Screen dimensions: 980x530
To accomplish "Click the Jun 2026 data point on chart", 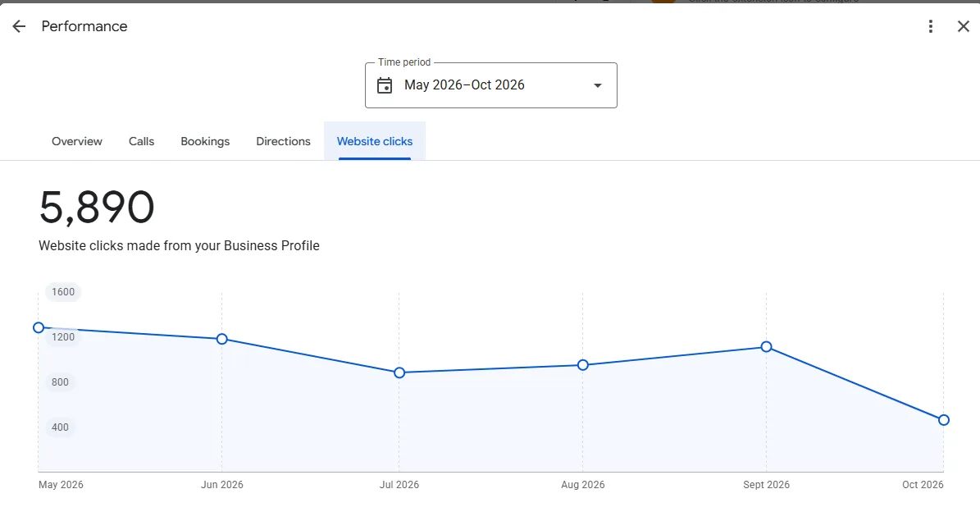I will [222, 339].
